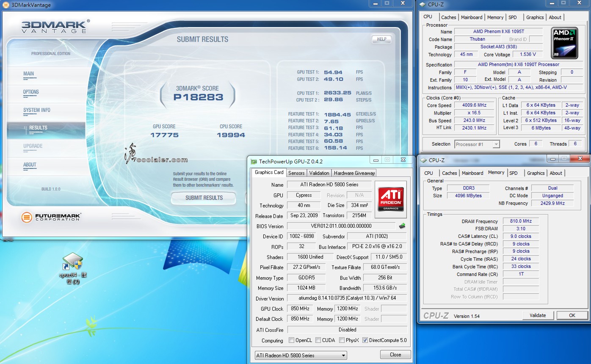This screenshot has width=591, height=364.
Task: Click the CPU score value 19994
Action: pos(231,135)
